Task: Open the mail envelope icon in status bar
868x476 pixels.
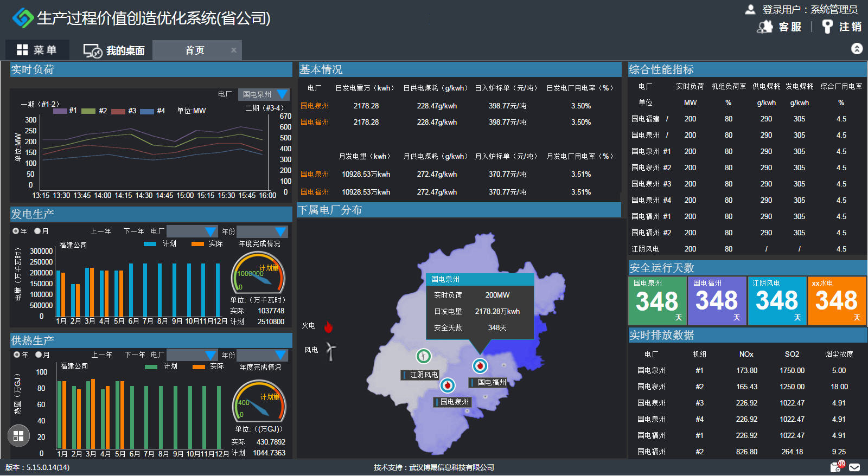Action: [x=854, y=467]
